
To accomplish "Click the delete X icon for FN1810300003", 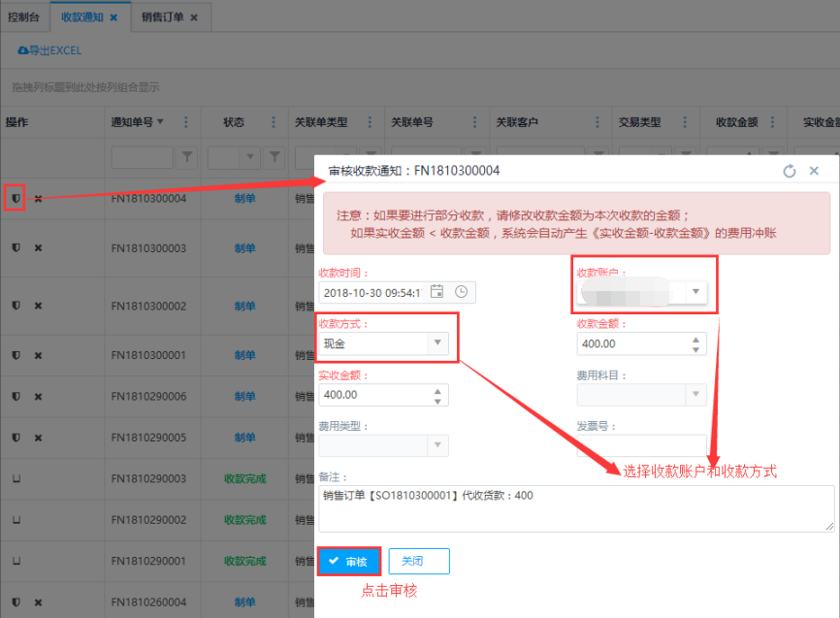I will [x=38, y=248].
